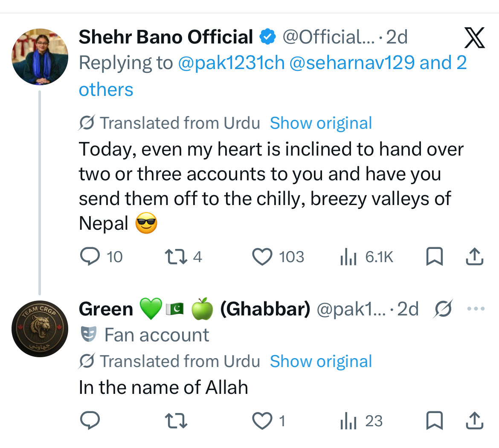
Task: Share Shehr Bano's tweet
Action: (473, 257)
